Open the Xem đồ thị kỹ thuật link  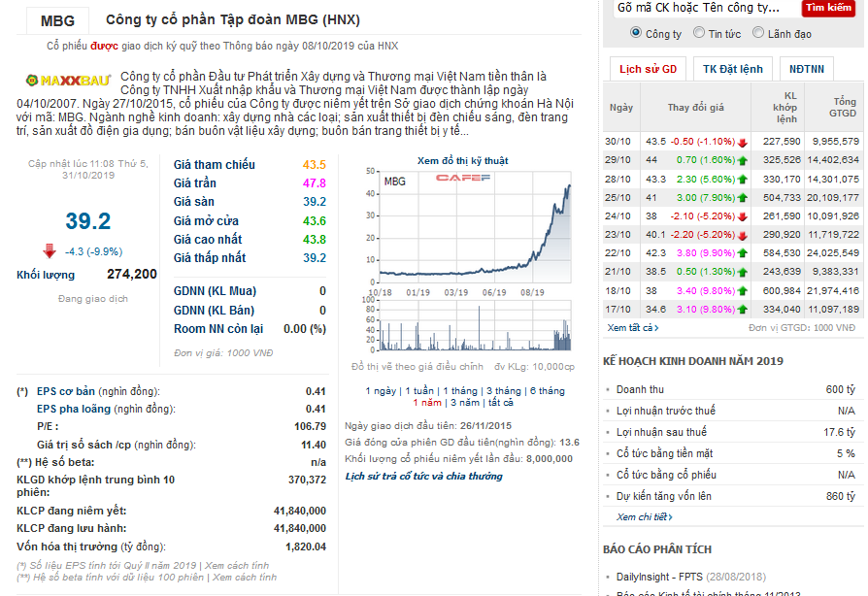tap(463, 161)
